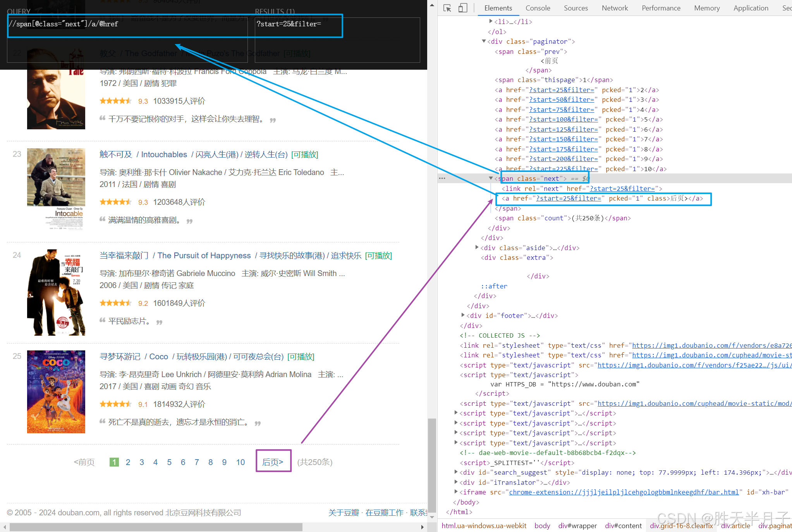Expand the iframe xh-bar node
Screen dimensions: 792x532
[456, 492]
